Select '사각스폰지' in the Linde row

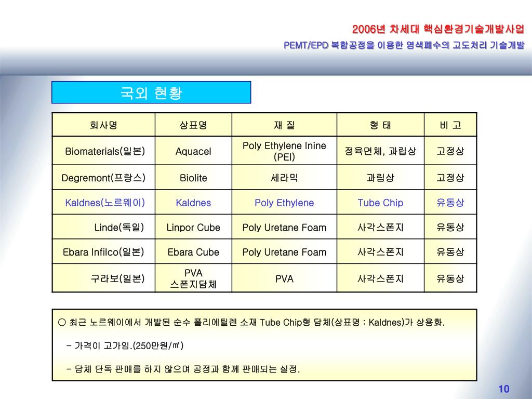pos(380,227)
